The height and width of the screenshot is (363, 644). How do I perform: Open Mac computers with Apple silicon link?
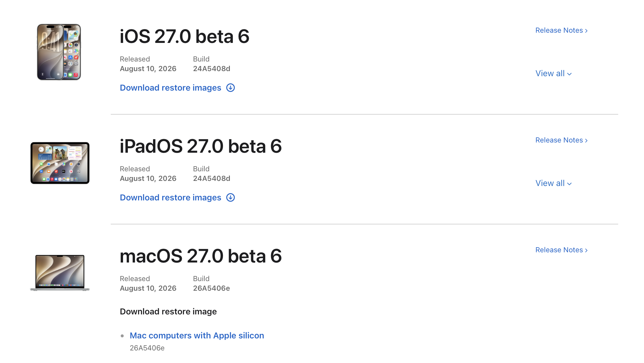[x=197, y=335]
